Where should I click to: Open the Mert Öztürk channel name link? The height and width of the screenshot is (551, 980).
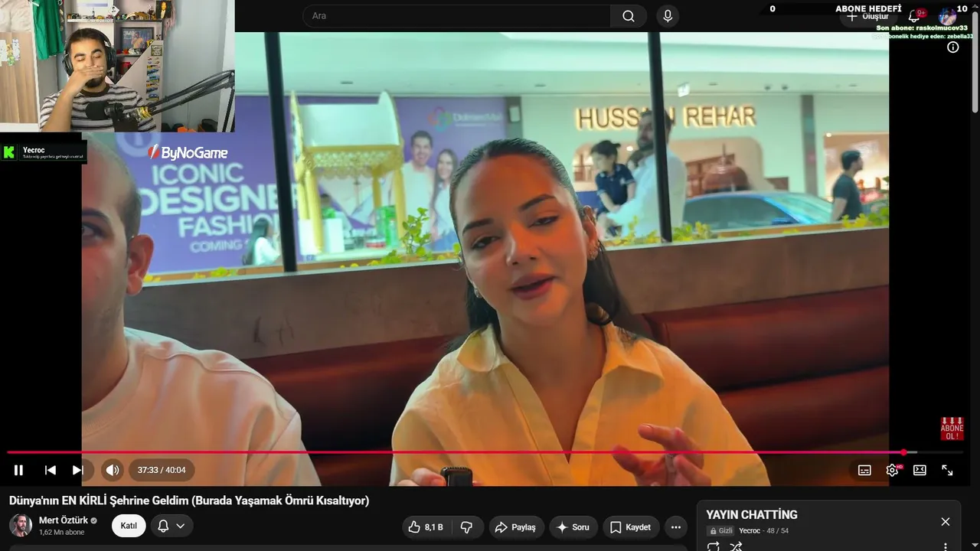pos(64,520)
